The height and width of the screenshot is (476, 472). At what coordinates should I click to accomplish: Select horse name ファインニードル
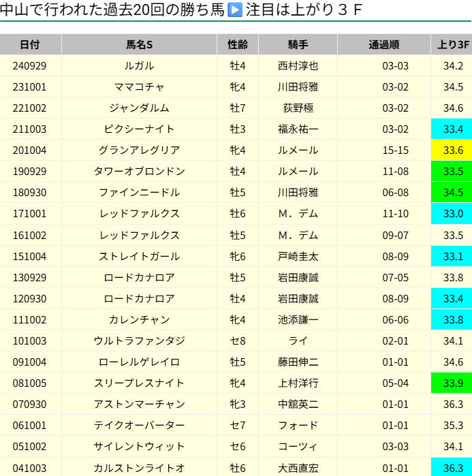pyautogui.click(x=139, y=192)
